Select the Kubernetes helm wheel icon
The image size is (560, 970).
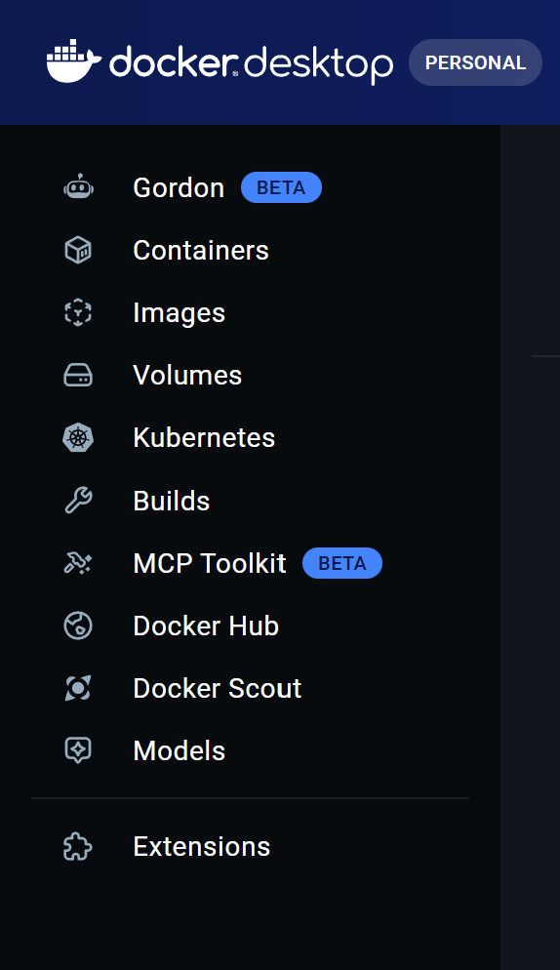tap(78, 438)
